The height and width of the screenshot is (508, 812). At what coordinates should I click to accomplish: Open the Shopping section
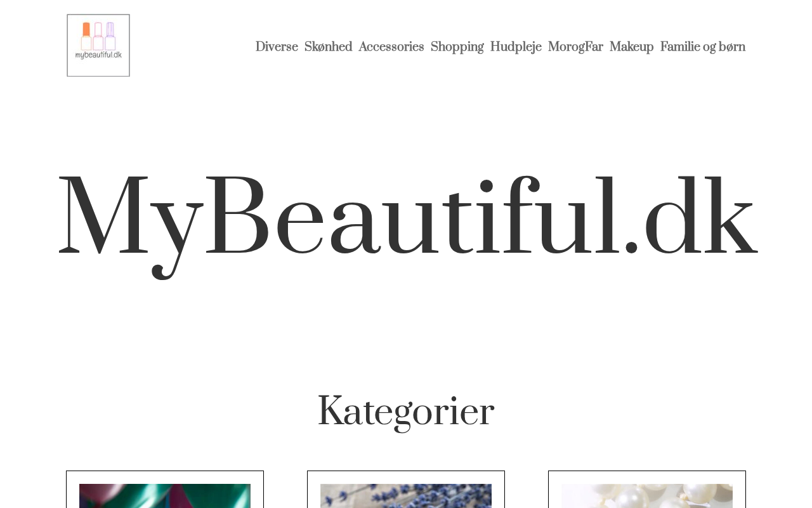(457, 47)
